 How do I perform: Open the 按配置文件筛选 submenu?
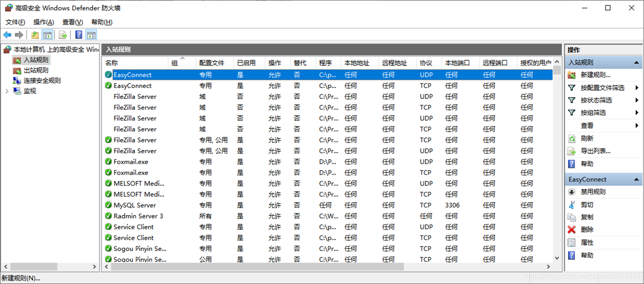[603, 88]
